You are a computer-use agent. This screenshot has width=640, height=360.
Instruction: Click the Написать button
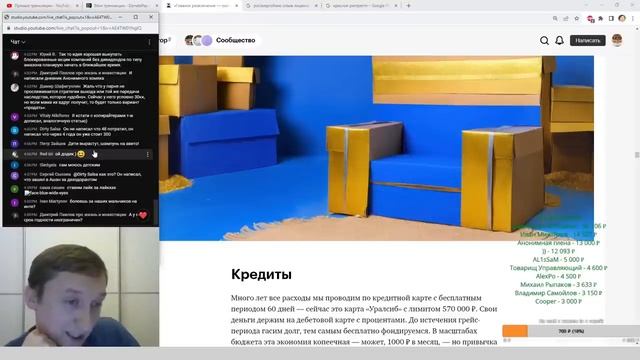click(x=587, y=40)
